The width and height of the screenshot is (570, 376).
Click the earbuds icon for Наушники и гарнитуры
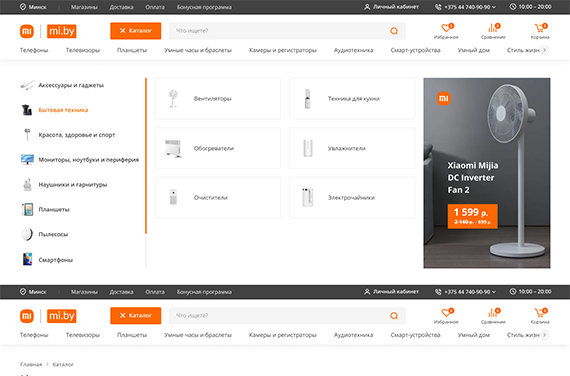[27, 184]
